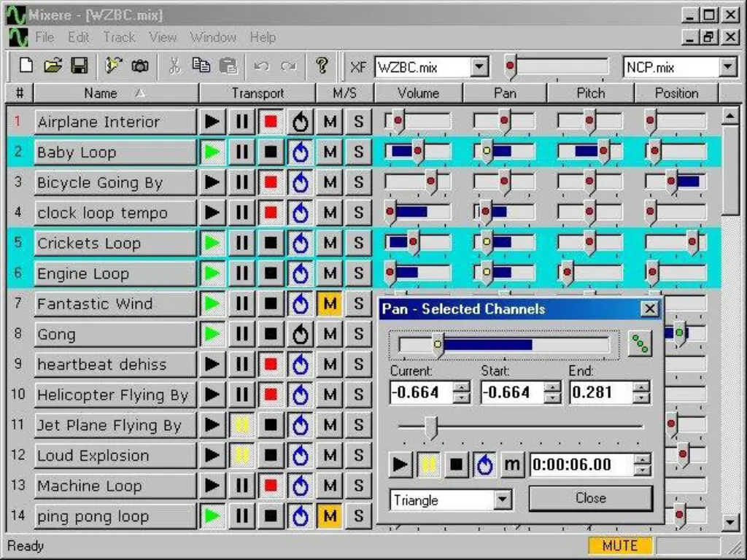
Task: Play the Airplane Interior track
Action: click(x=212, y=122)
